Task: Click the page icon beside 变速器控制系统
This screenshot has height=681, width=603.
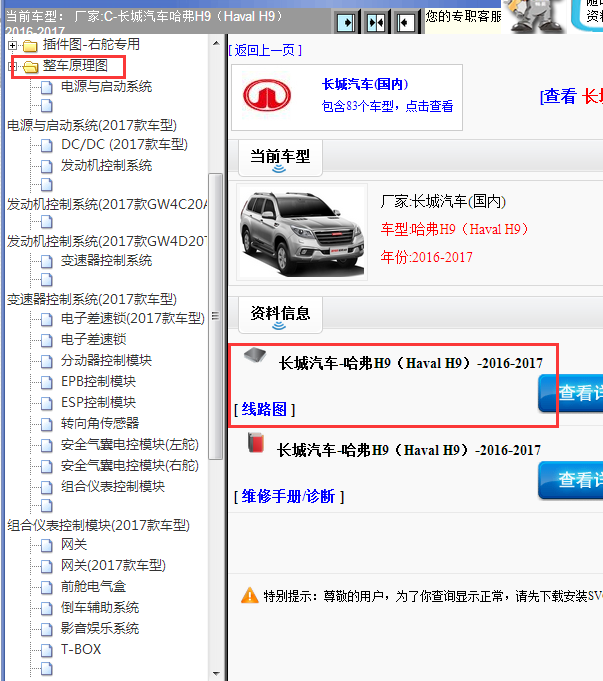Action: tap(46, 261)
